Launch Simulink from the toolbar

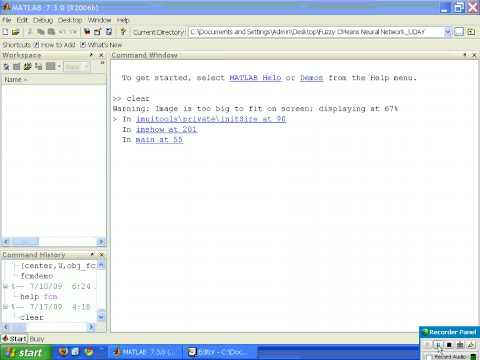point(87,32)
